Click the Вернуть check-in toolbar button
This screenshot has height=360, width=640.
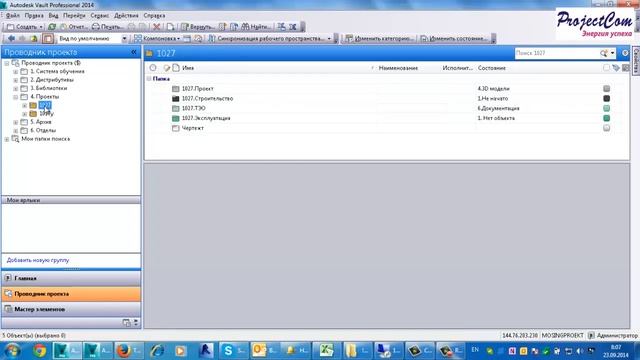click(198, 27)
